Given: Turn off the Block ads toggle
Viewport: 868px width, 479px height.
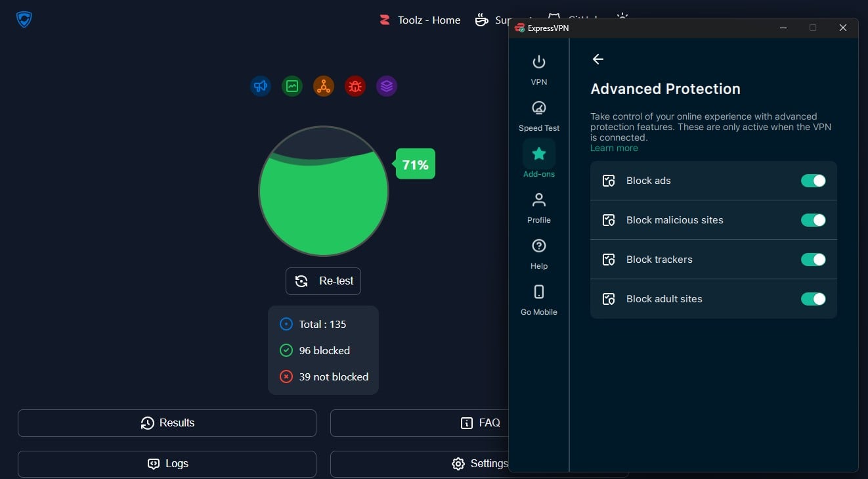Looking at the screenshot, I should 814,181.
